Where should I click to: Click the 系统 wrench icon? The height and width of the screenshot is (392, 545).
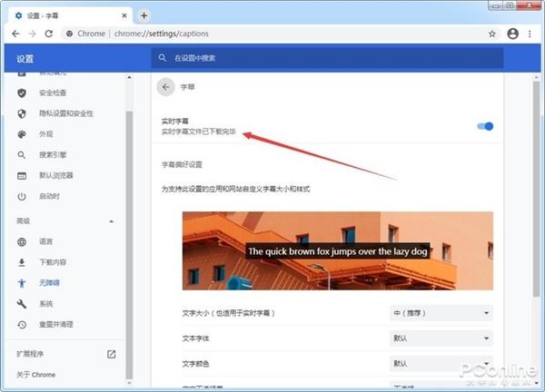point(22,304)
